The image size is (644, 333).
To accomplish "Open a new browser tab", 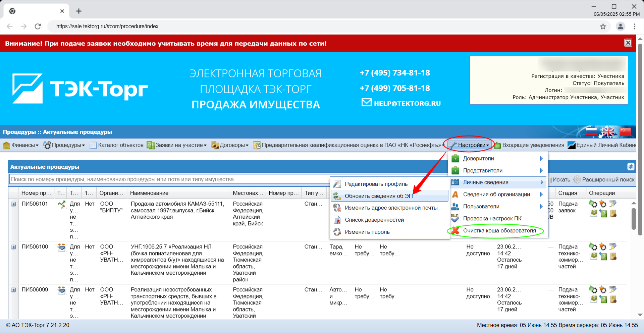I will tap(79, 11).
